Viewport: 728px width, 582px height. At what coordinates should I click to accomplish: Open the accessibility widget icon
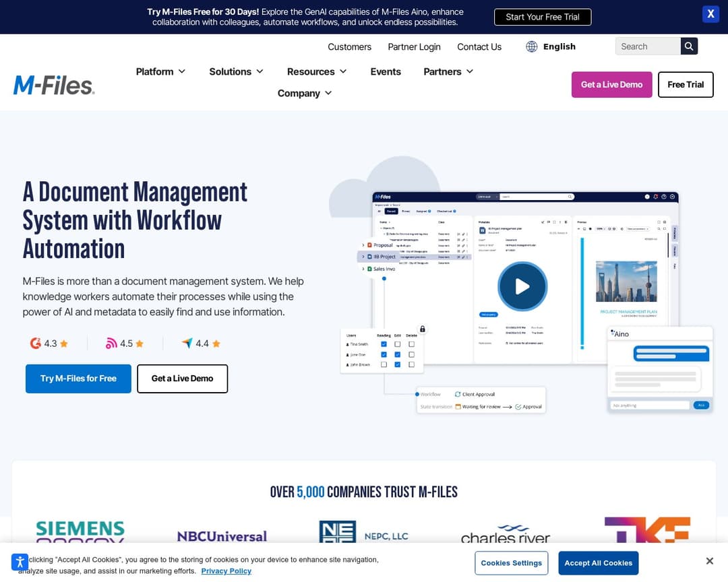coord(20,562)
